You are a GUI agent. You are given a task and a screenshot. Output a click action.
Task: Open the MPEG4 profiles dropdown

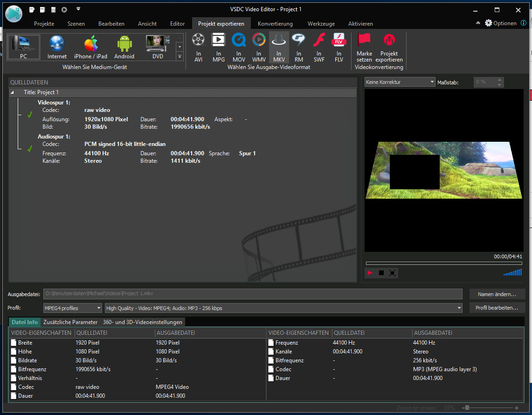click(x=72, y=308)
